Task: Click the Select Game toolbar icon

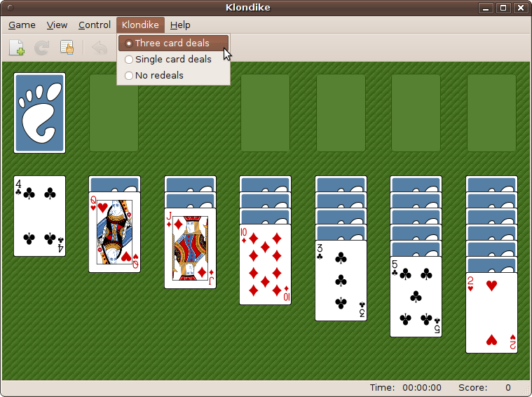Action: coord(67,48)
